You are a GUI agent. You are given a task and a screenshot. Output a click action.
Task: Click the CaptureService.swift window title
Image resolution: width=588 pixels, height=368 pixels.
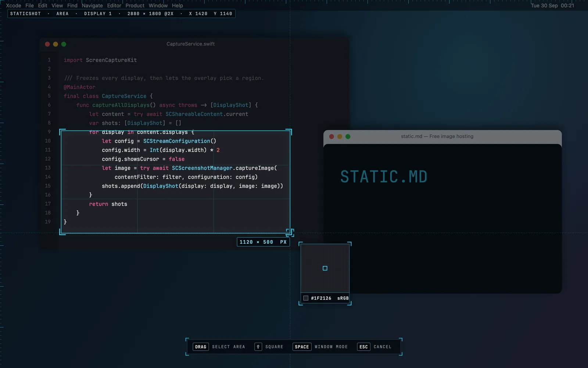pyautogui.click(x=190, y=44)
